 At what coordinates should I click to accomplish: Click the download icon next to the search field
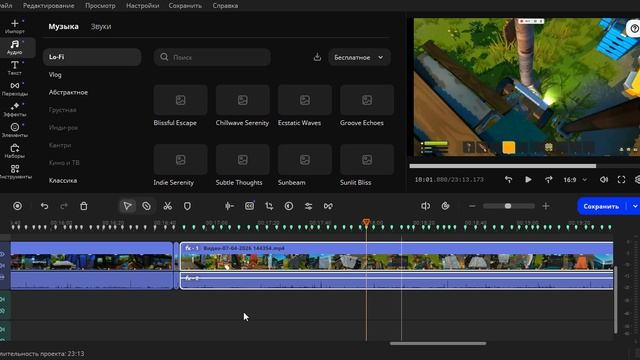(x=317, y=57)
